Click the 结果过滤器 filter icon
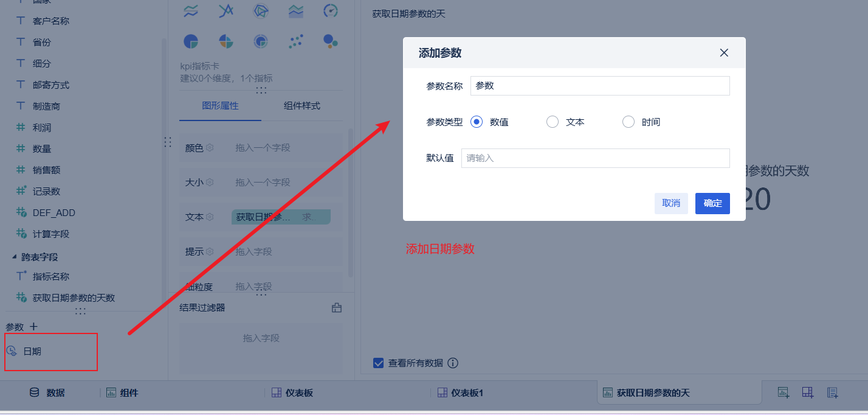The height and width of the screenshot is (415, 868). click(336, 308)
